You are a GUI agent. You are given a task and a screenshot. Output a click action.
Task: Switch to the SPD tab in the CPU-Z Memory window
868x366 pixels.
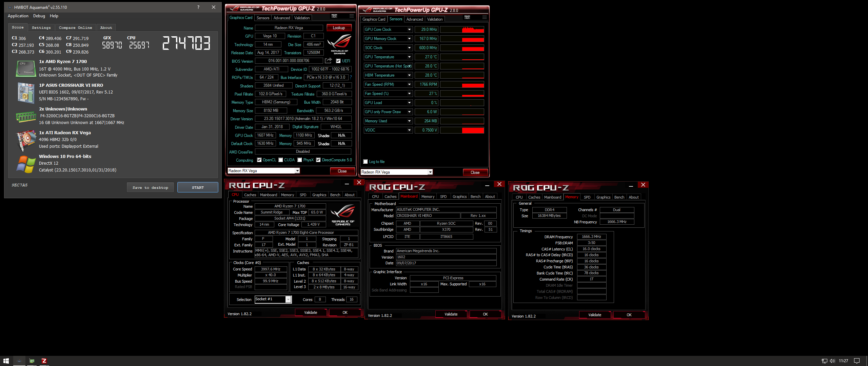click(x=587, y=197)
